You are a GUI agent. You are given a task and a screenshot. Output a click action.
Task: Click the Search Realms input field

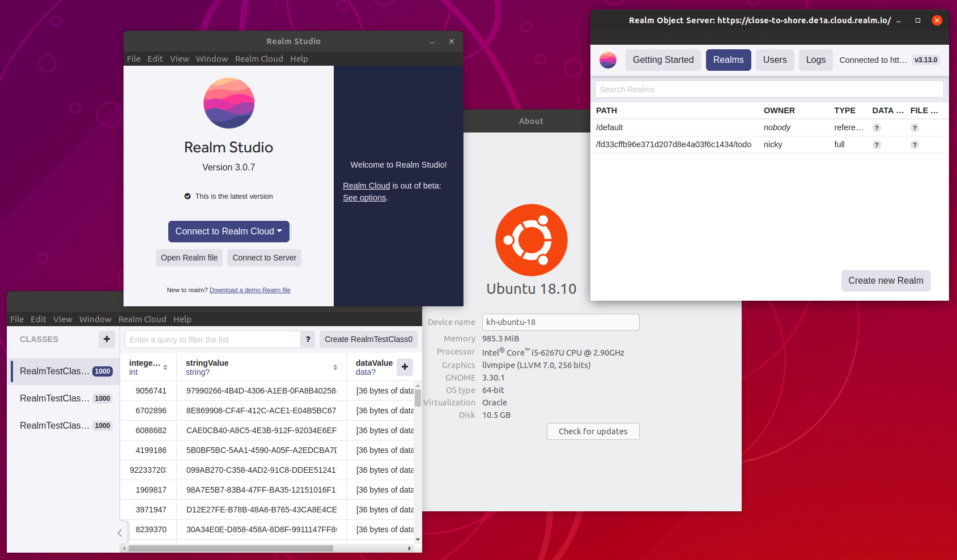coord(769,89)
